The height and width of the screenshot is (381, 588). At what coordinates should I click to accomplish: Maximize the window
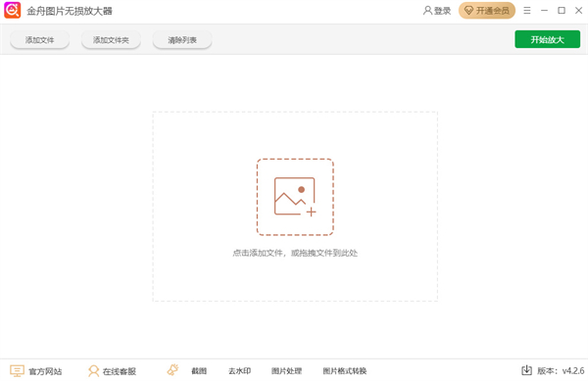(562, 11)
